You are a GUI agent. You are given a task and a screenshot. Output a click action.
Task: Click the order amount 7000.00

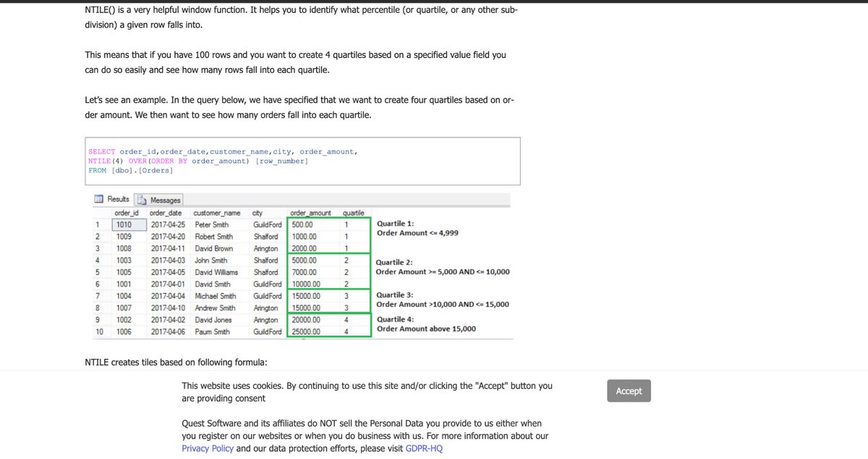[305, 272]
